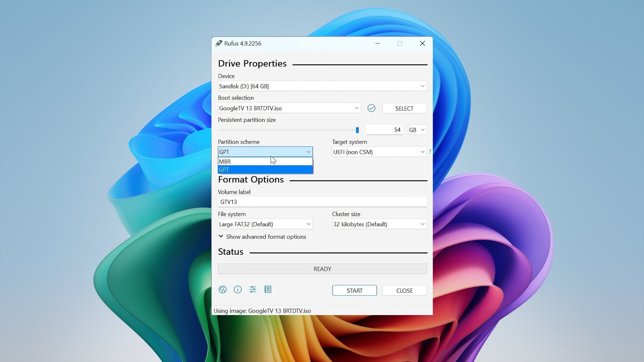Click the persistent partition size slider handle
The image size is (644, 362).
point(357,130)
